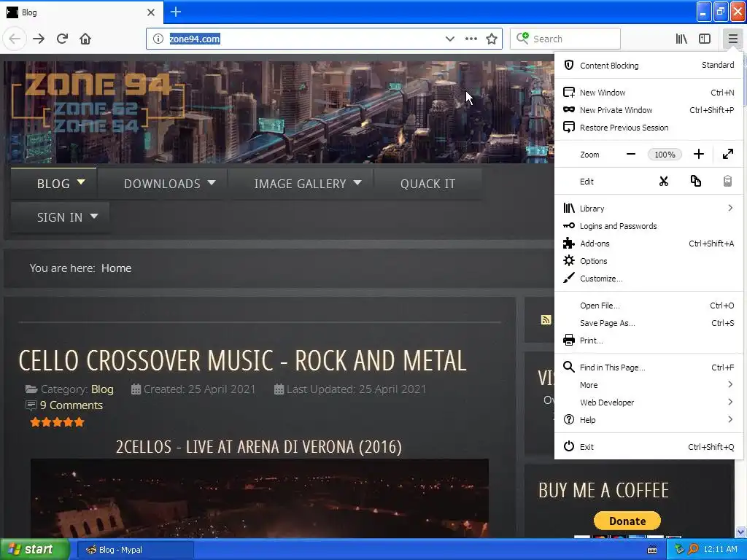The width and height of the screenshot is (747, 560).
Task: Cut selection with scissors icon
Action: point(664,182)
